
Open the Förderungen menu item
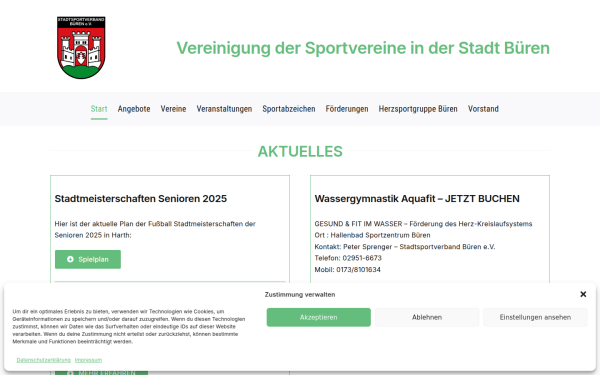347,109
